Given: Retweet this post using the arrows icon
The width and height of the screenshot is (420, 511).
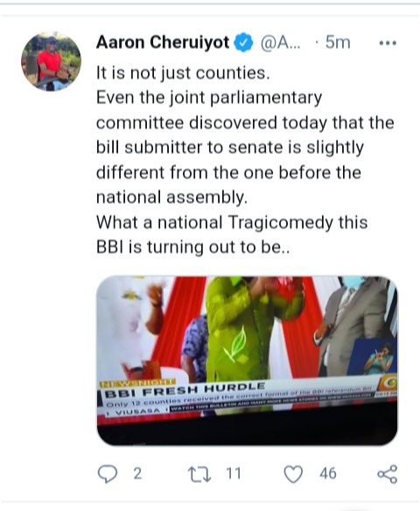Looking at the screenshot, I should [x=199, y=474].
